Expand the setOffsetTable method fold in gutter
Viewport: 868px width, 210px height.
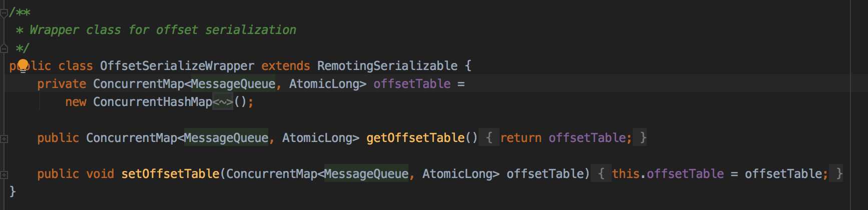click(x=4, y=174)
